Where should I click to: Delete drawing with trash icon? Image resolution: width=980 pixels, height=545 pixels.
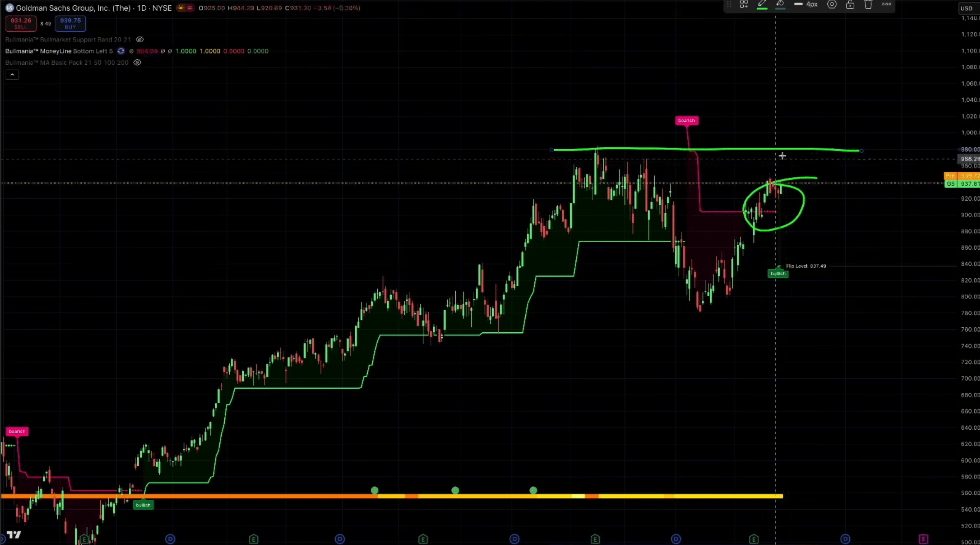(868, 5)
